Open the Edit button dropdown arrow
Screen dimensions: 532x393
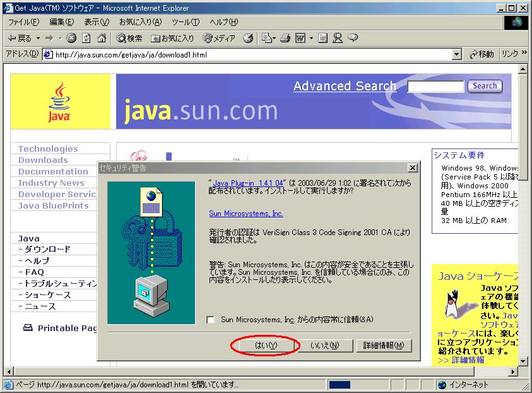[x=311, y=38]
